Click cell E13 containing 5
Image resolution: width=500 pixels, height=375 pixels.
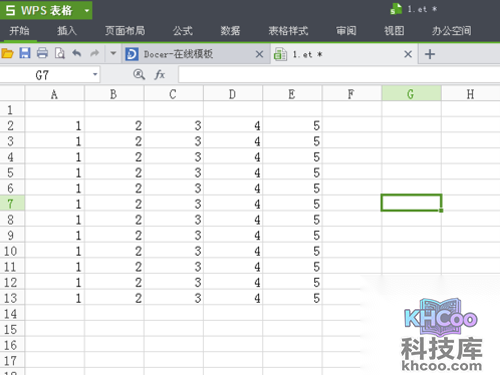click(292, 298)
